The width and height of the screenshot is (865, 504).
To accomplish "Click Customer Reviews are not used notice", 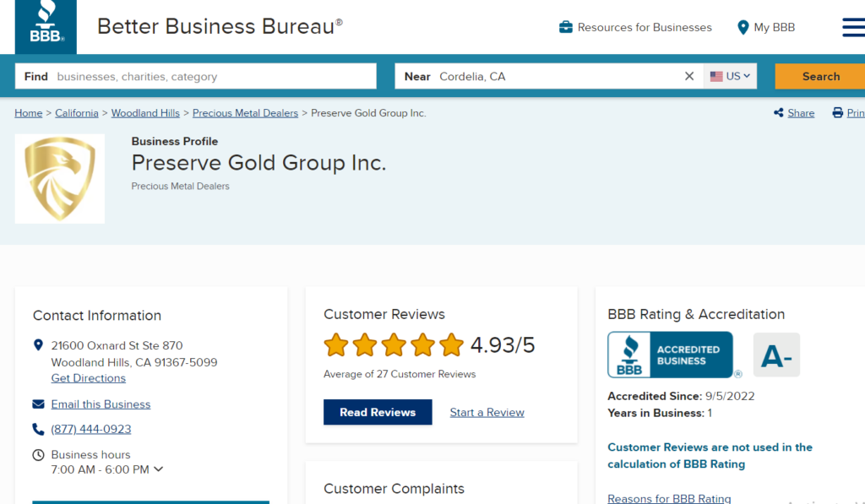I will [710, 456].
